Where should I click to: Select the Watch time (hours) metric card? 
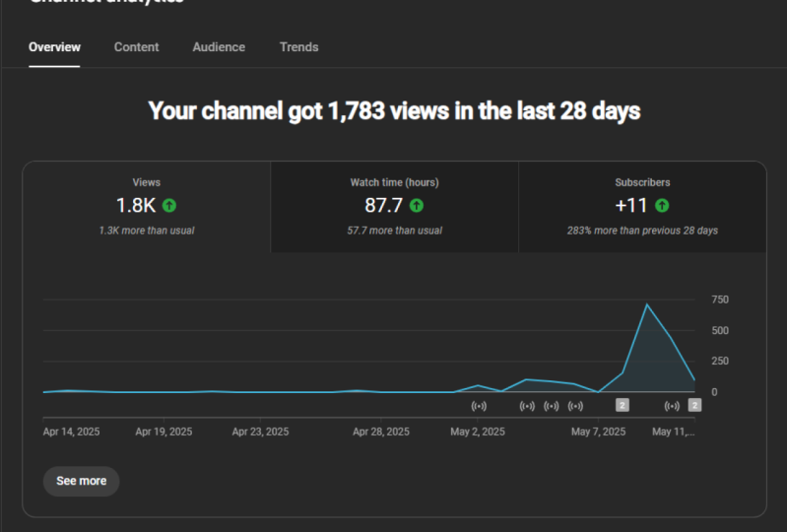(x=395, y=207)
